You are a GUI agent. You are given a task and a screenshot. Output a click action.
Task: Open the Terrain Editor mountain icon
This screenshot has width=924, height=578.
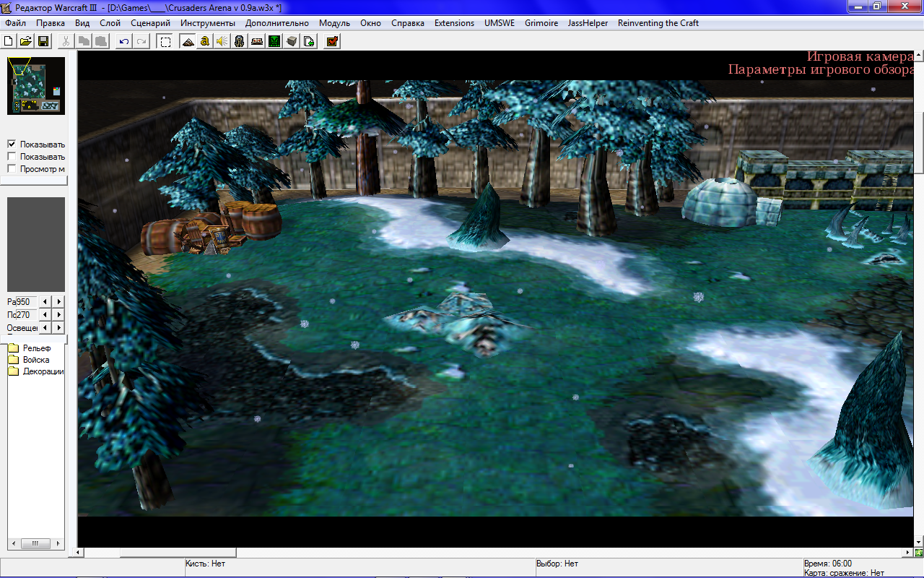188,41
